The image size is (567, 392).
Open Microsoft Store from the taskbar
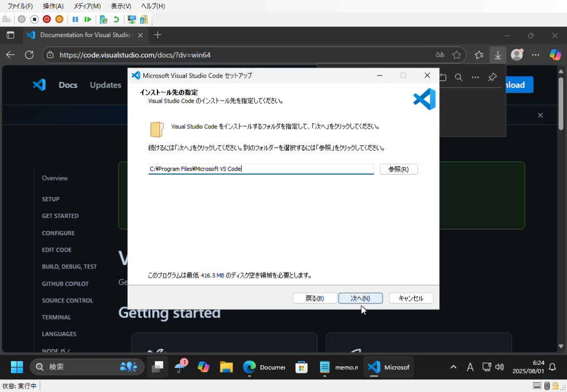pyautogui.click(x=301, y=367)
